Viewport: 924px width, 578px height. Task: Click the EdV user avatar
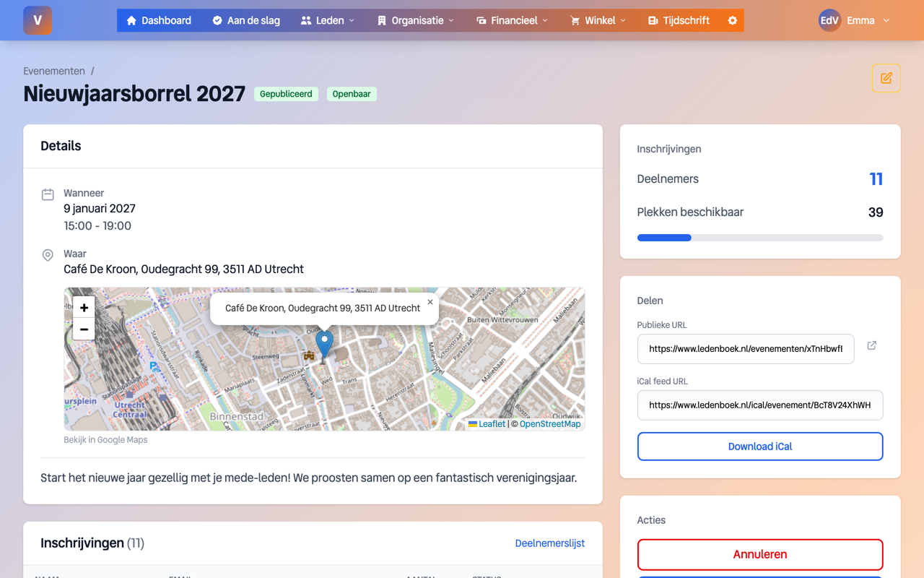pyautogui.click(x=829, y=20)
